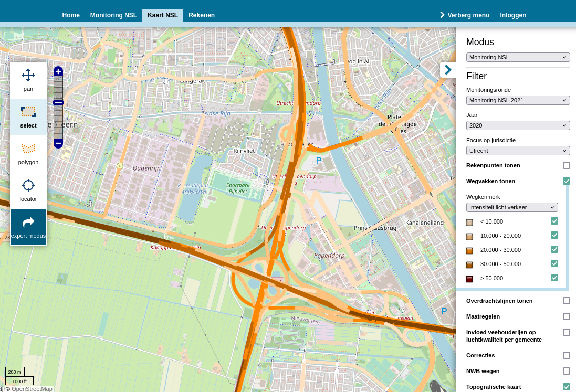Screen dimensions: 576x392
Task: Uncheck Wegvakken tonen
Action: (x=566, y=181)
